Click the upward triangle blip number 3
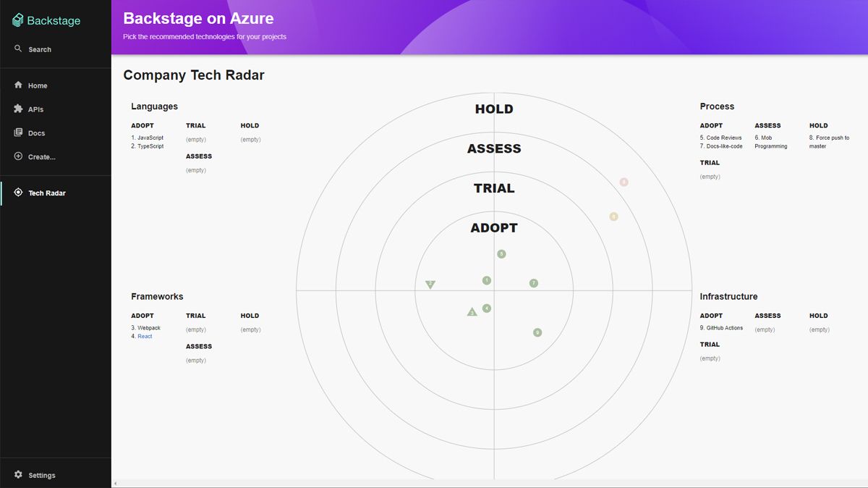 (x=472, y=312)
